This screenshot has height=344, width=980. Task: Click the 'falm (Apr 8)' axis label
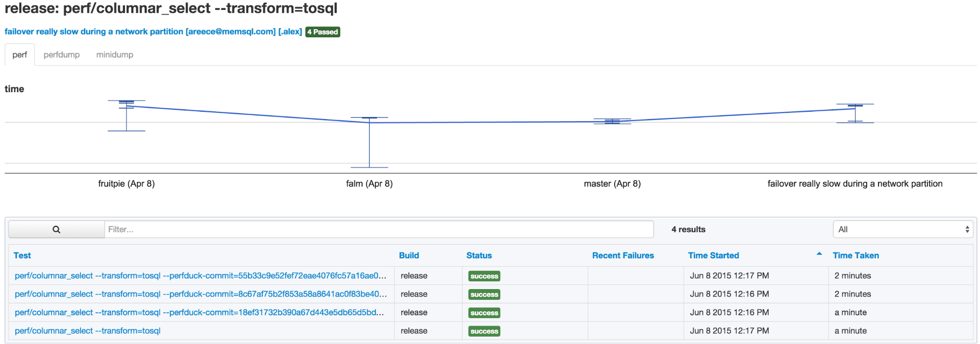[369, 184]
